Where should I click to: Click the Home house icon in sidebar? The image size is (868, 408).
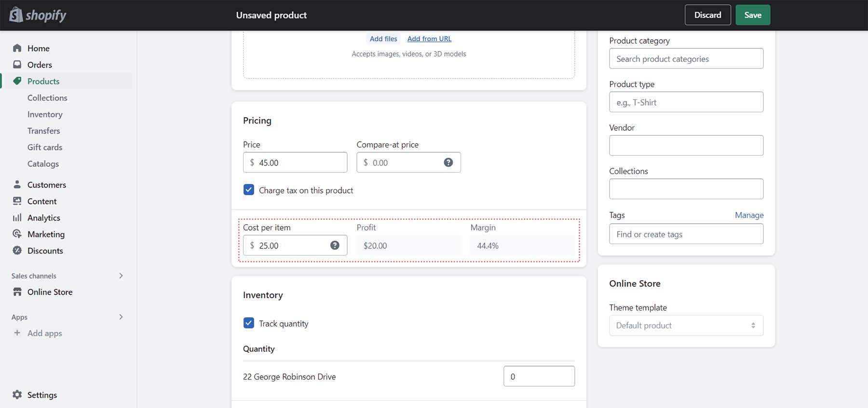pos(17,48)
